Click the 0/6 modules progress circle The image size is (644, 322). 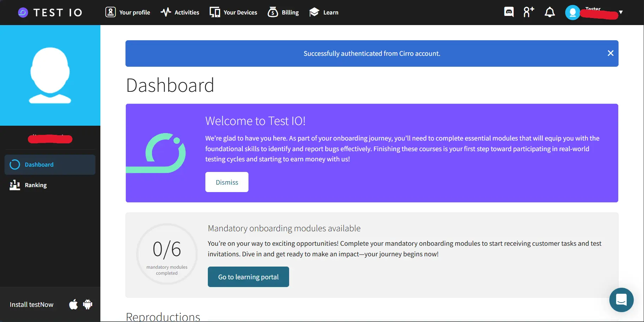tap(167, 254)
